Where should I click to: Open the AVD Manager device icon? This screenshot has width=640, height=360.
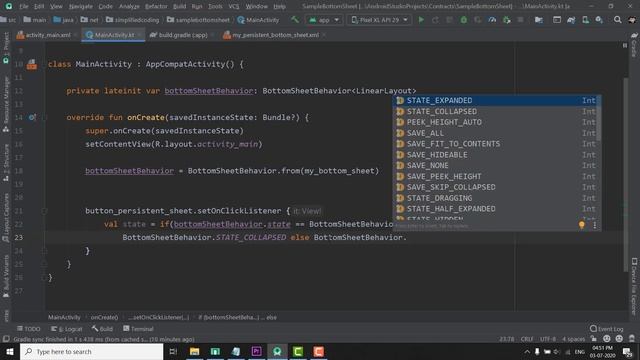[585, 20]
